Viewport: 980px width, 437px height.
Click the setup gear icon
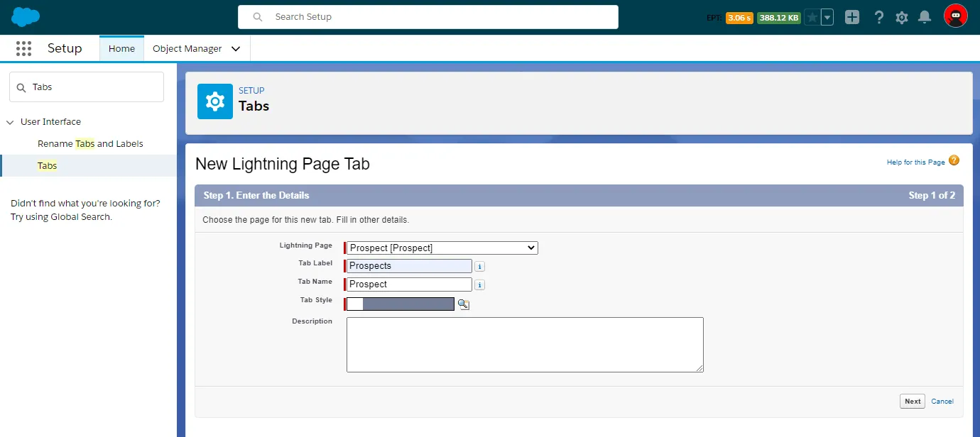(901, 18)
